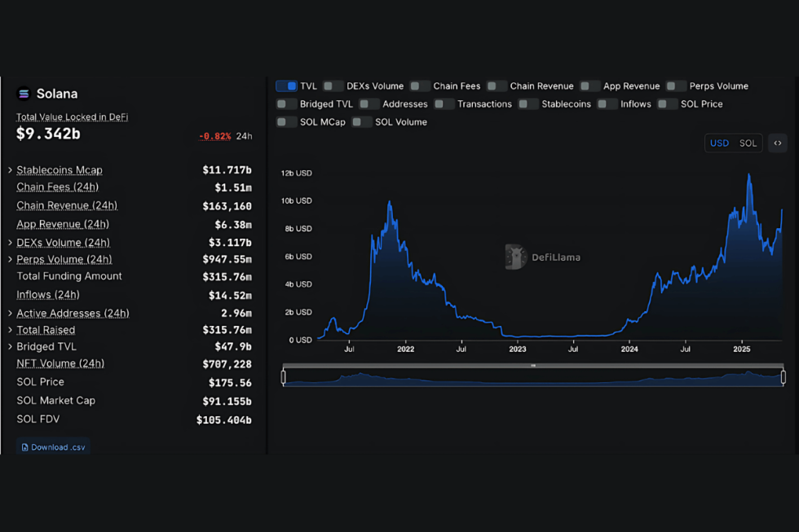
Task: Click the NFT Volume (24h) label
Action: point(60,363)
